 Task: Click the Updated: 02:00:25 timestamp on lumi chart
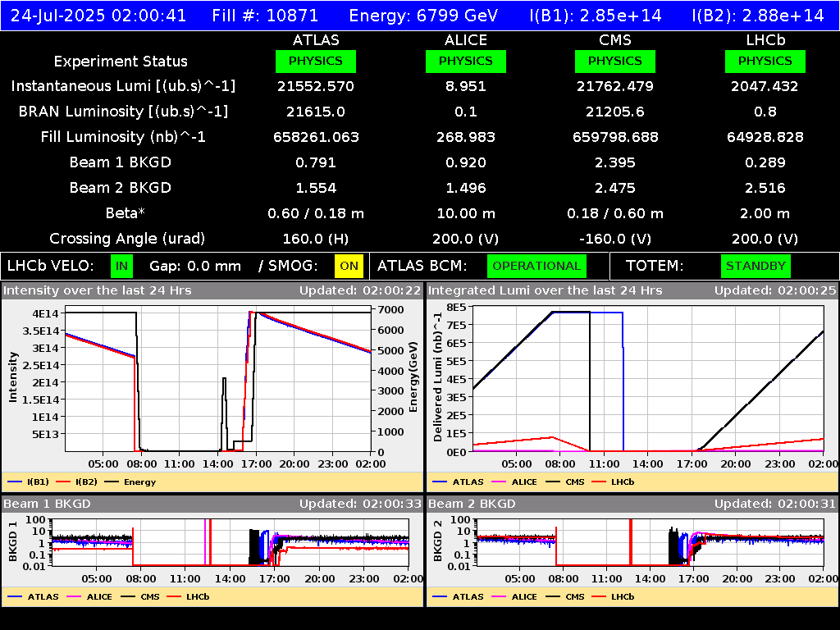tap(775, 290)
